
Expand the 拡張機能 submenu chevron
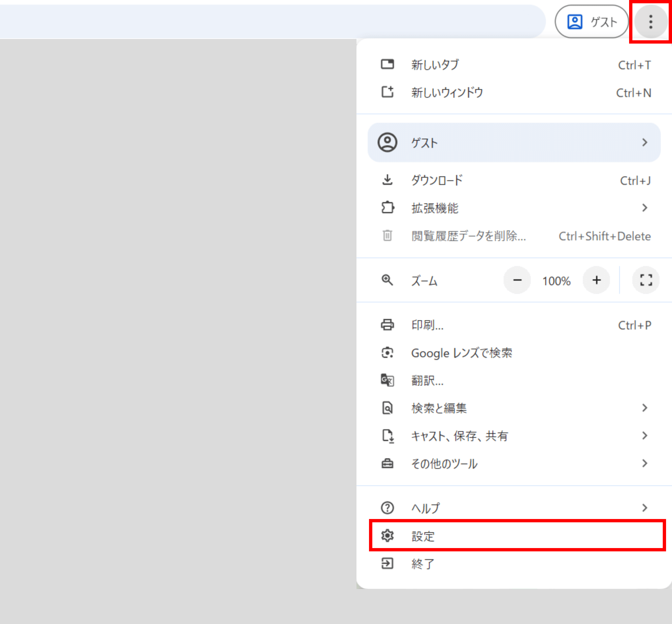tap(644, 208)
